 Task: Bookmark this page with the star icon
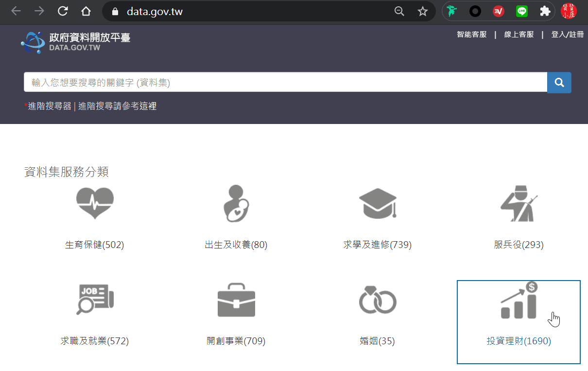[422, 11]
